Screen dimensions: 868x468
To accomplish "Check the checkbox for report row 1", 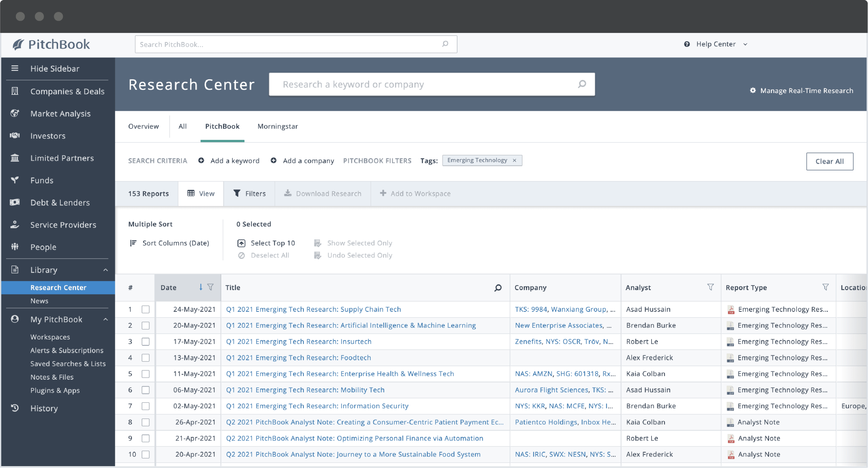I will [x=145, y=309].
